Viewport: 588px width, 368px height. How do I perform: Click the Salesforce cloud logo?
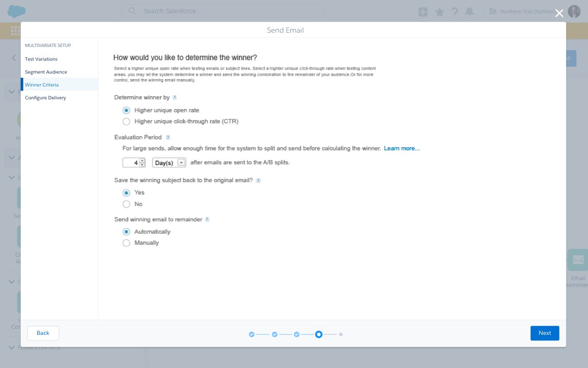[17, 11]
